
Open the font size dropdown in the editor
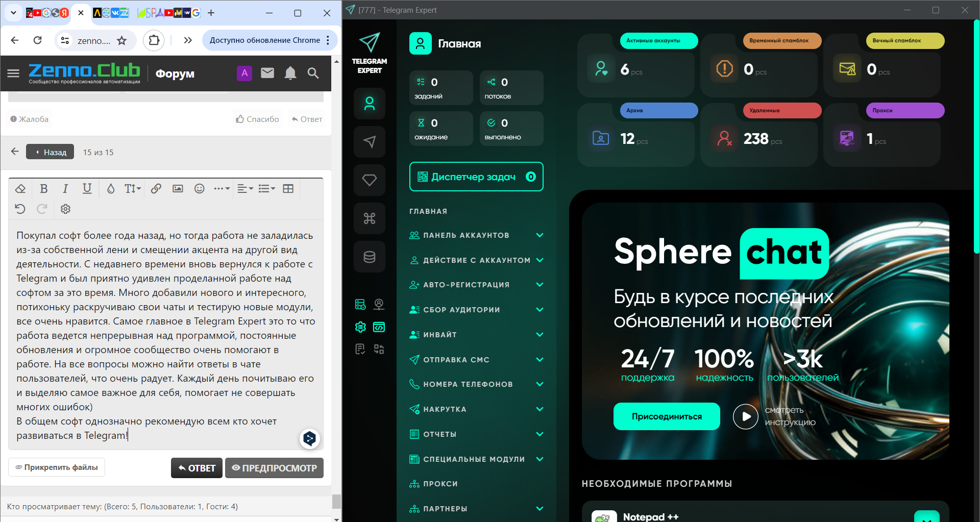(133, 189)
